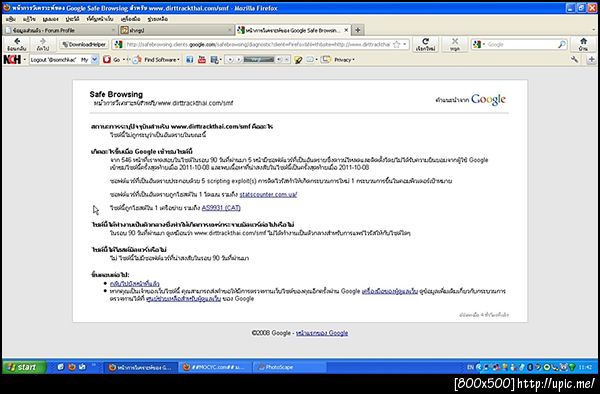600x394 pixels.
Task: Open the YouTube toolbar icon
Action: 202,60
